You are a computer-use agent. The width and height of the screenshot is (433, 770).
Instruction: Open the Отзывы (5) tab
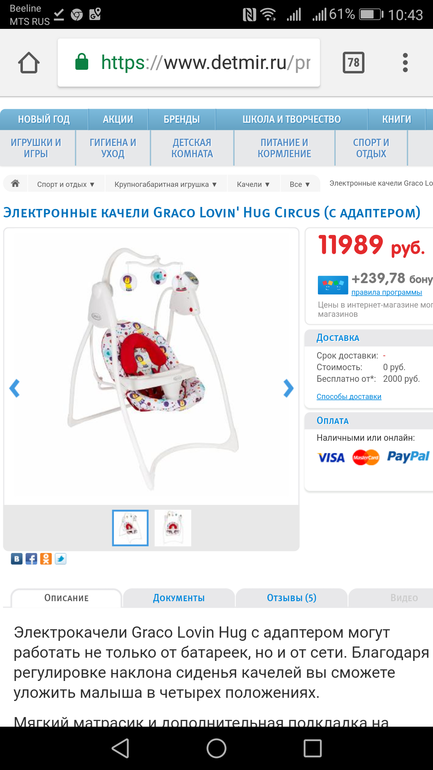[x=292, y=598]
